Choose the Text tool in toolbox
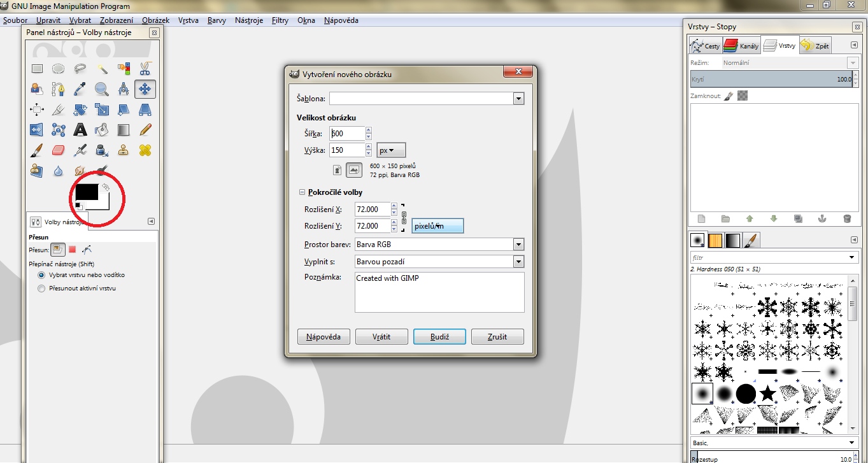This screenshot has height=463, width=868. point(80,130)
